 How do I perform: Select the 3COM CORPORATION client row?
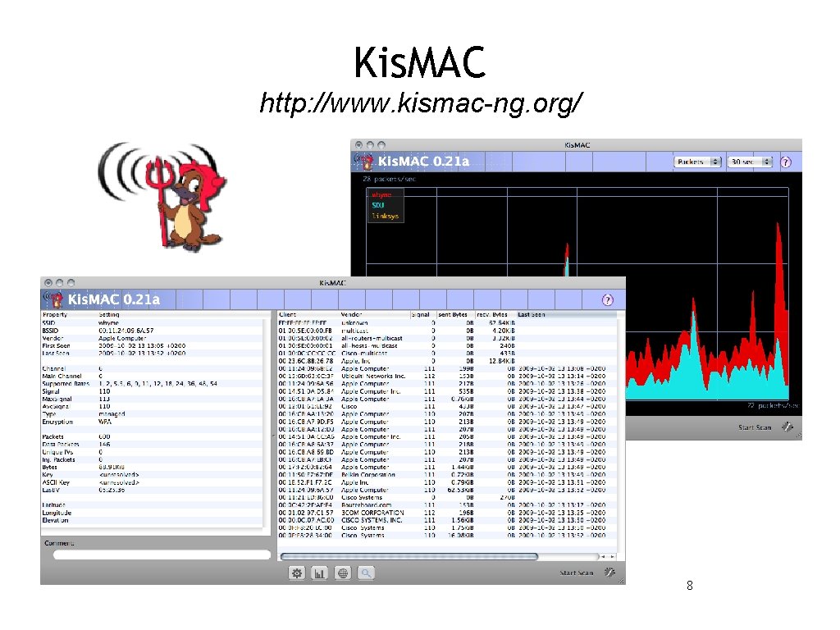447,513
